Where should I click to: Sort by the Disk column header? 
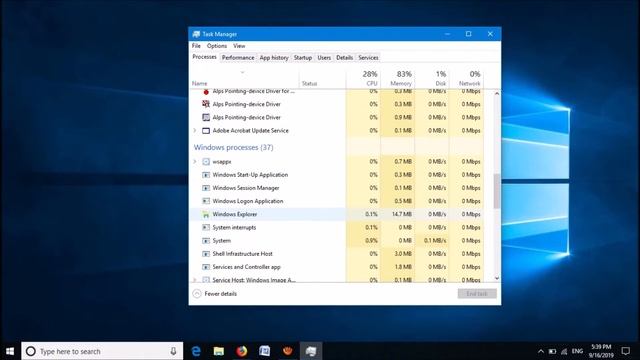coord(432,78)
